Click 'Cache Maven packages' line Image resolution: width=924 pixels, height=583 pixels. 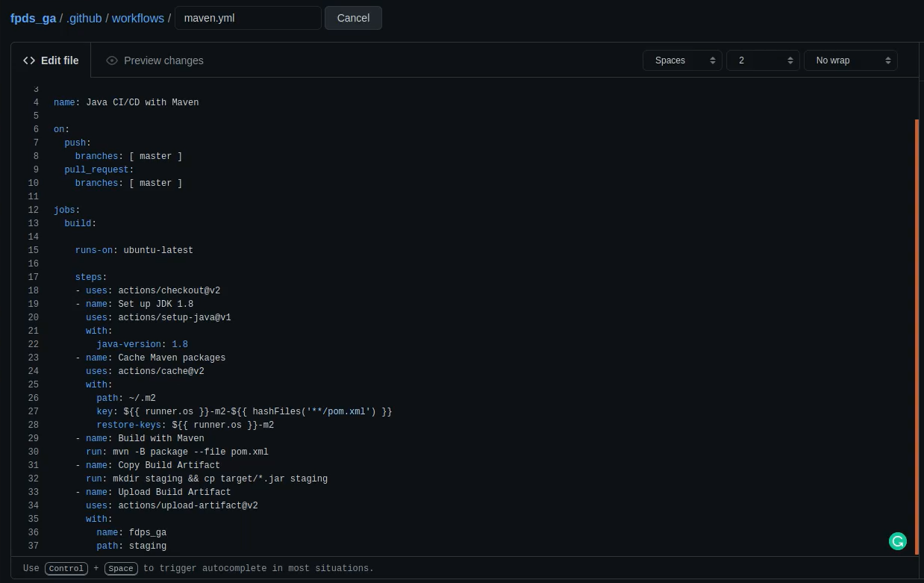(x=150, y=358)
